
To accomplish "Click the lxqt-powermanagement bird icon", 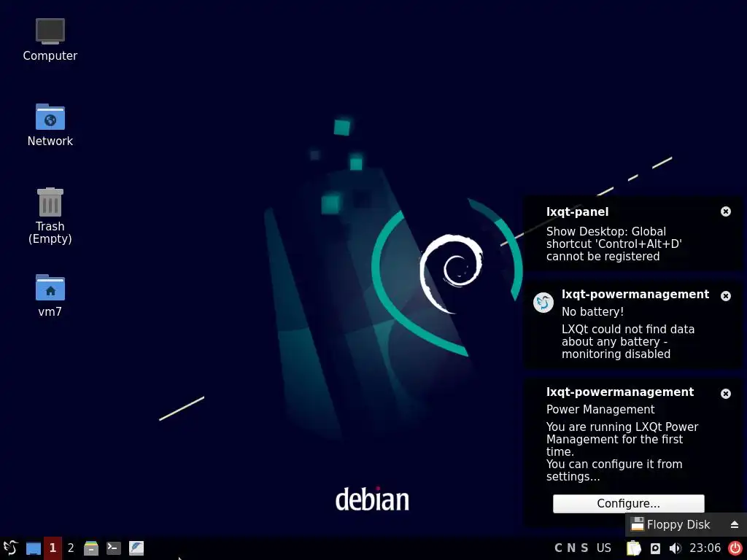I will point(543,303).
